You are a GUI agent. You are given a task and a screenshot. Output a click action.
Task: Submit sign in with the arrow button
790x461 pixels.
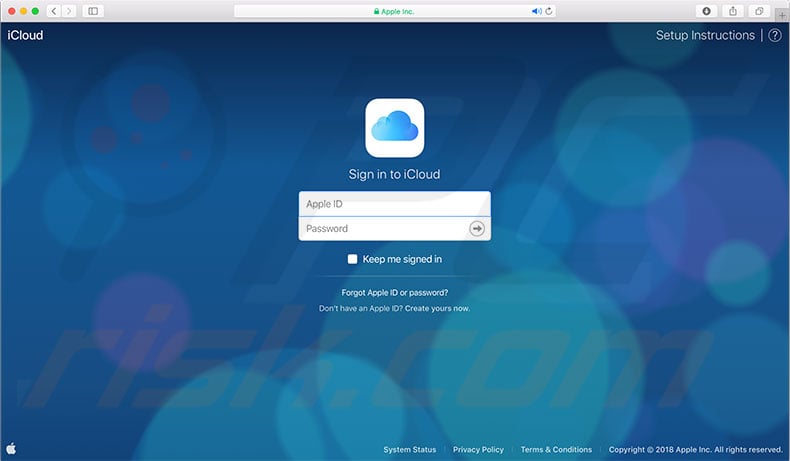tap(477, 229)
